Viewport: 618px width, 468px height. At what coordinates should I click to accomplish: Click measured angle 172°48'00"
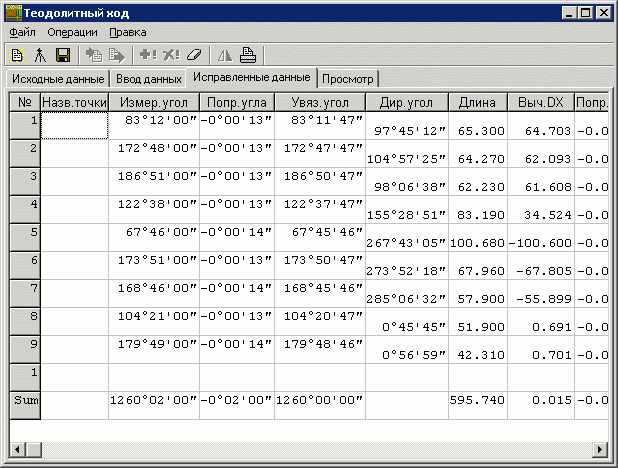pos(157,148)
